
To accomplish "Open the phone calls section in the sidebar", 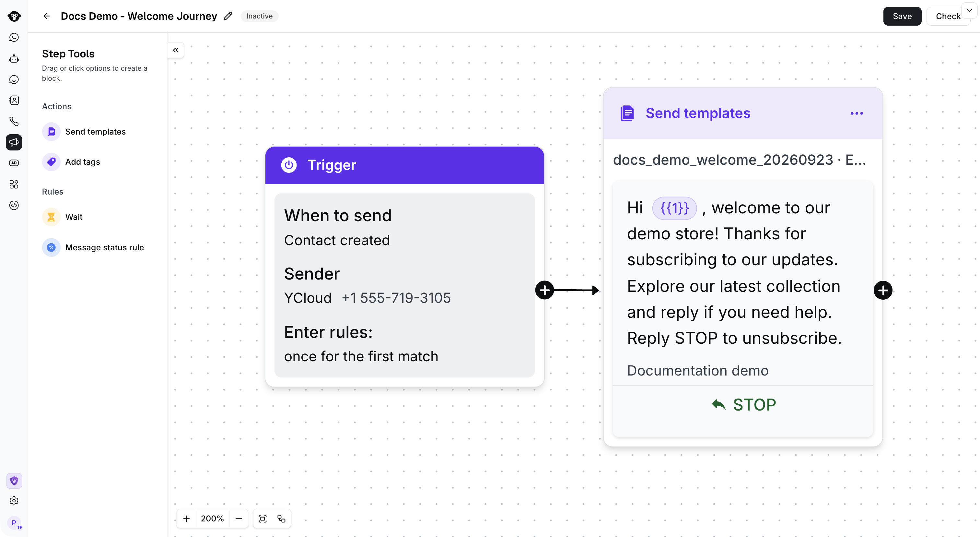I will tap(14, 121).
